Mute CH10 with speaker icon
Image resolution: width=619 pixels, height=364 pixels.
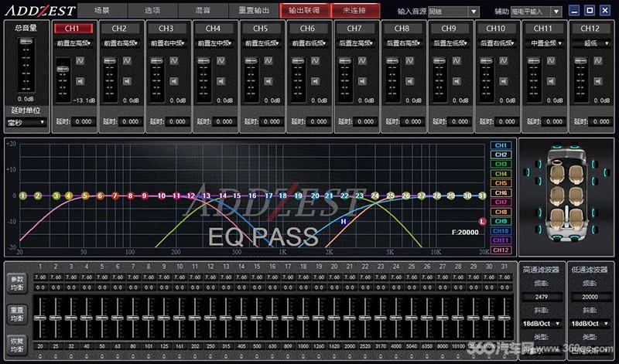point(504,81)
